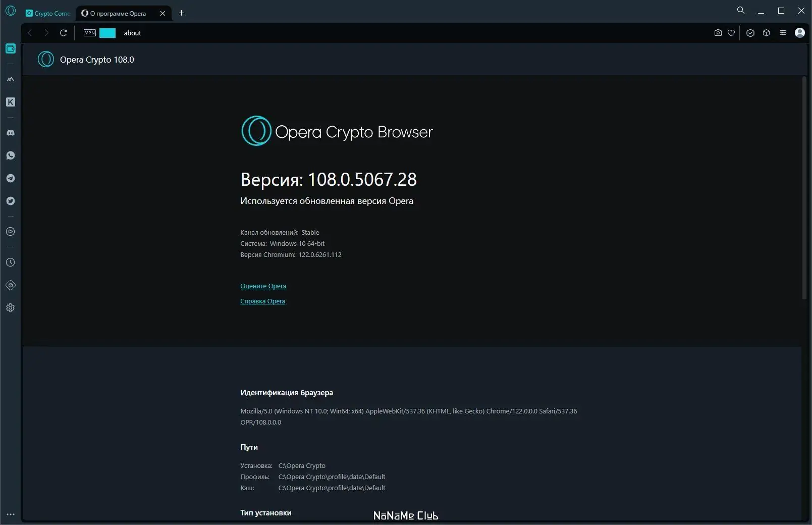Open Discord from the sidebar

(x=11, y=133)
